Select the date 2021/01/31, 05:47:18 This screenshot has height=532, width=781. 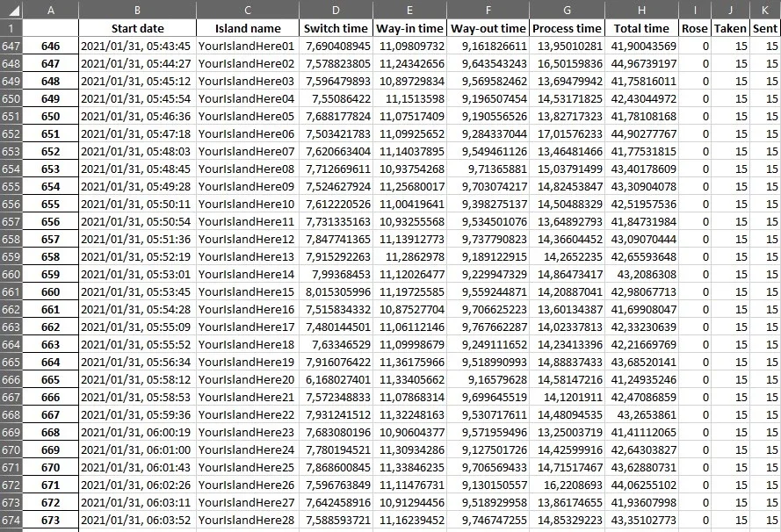(x=137, y=133)
